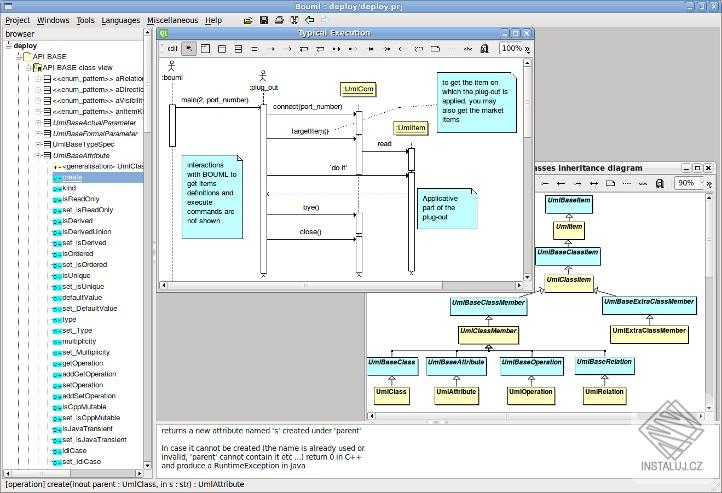722x493 pixels.
Task: Click the :UmlCom instance in sequence diagram
Action: (x=358, y=89)
